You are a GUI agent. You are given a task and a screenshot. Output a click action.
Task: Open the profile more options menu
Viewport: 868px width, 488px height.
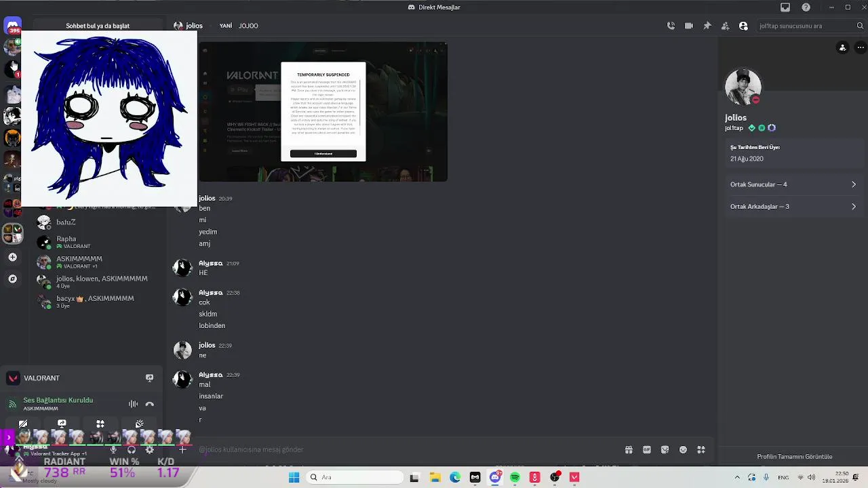click(861, 47)
